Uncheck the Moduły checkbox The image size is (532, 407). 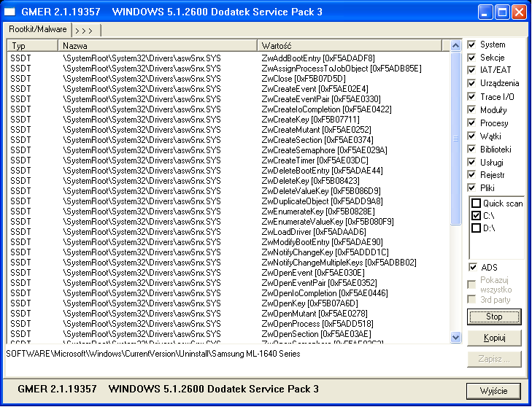pyautogui.click(x=471, y=109)
